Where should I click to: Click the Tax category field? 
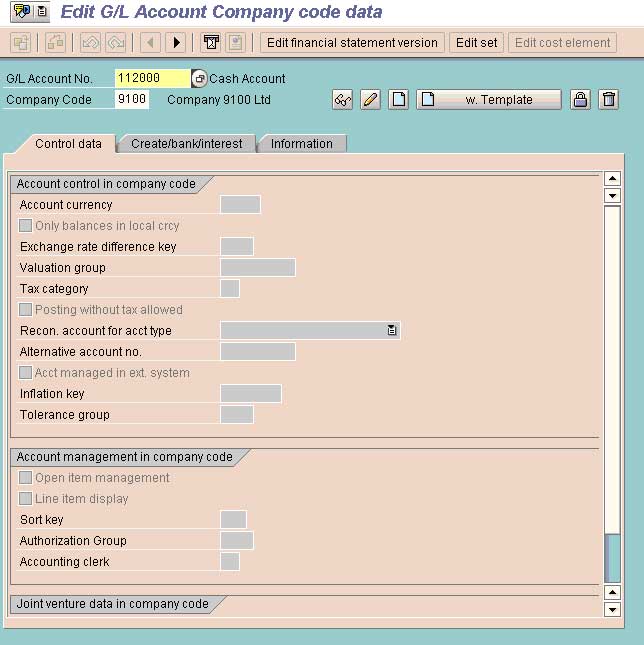point(230,288)
